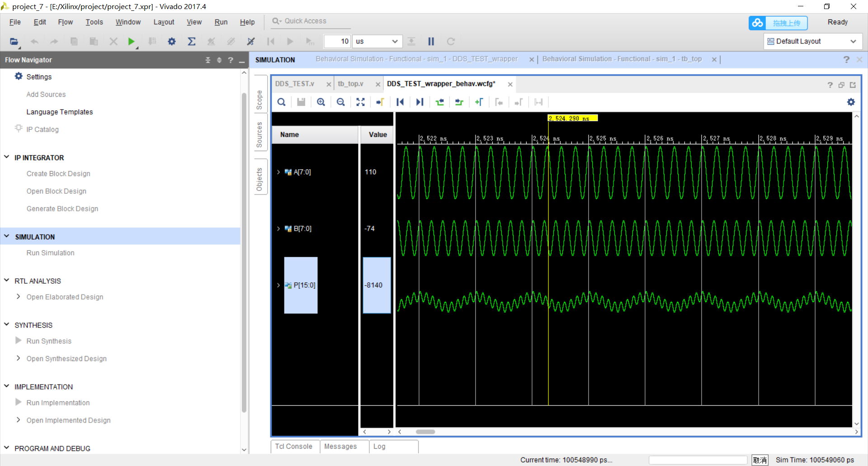Open IP Catalog
This screenshot has width=868, height=466.
(x=42, y=129)
